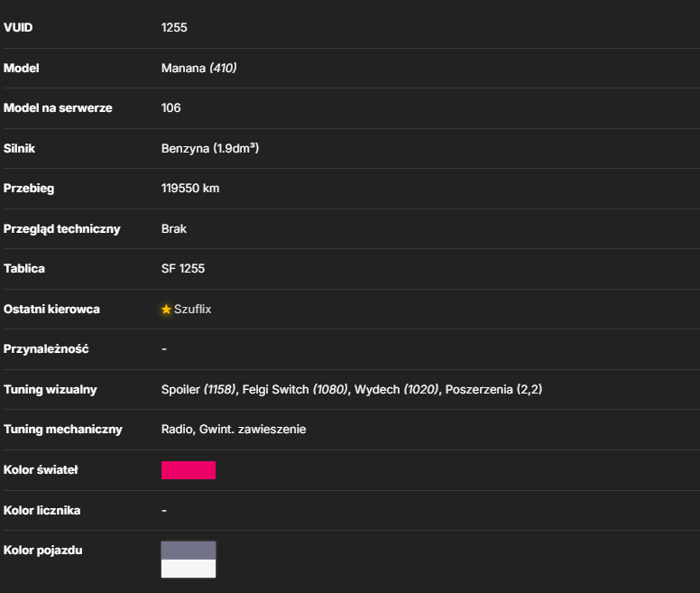Pick the white Kolor pojazdu swatch

click(189, 569)
